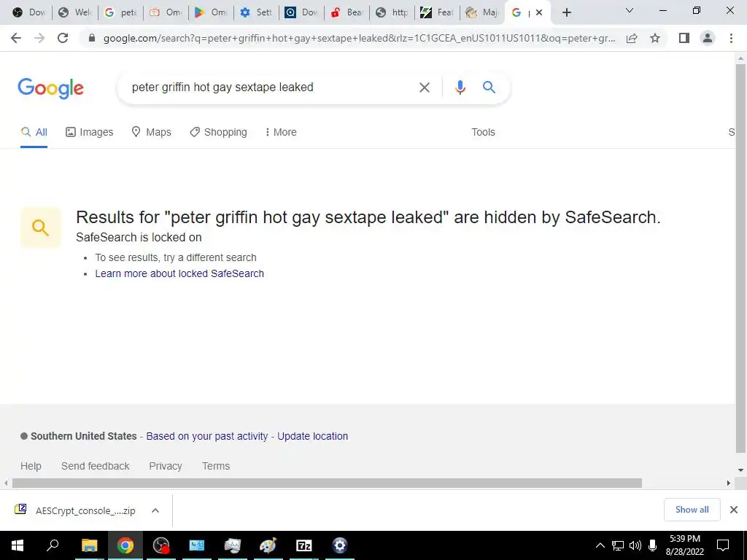Open Settings gear in taskbar
This screenshot has width=747, height=560.
[340, 545]
